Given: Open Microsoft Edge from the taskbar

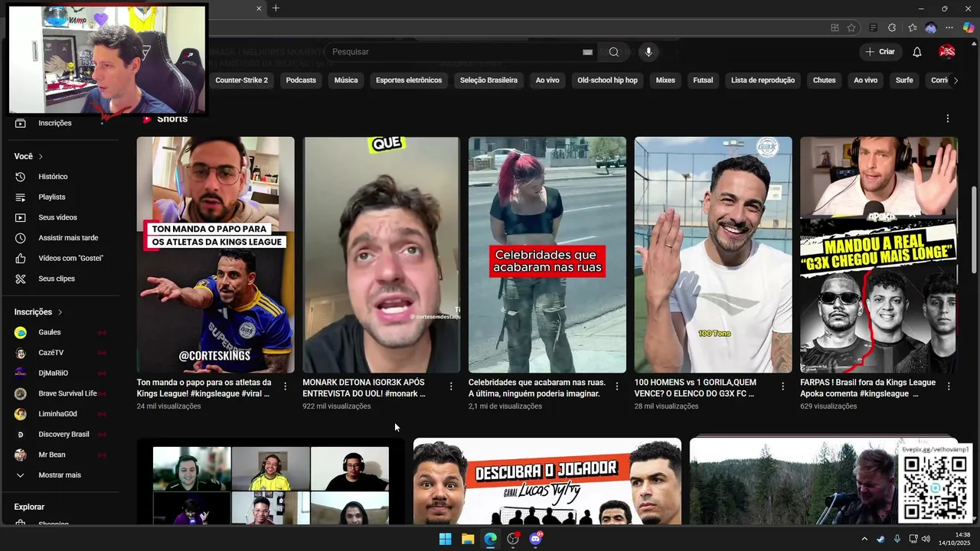Looking at the screenshot, I should coord(490,539).
